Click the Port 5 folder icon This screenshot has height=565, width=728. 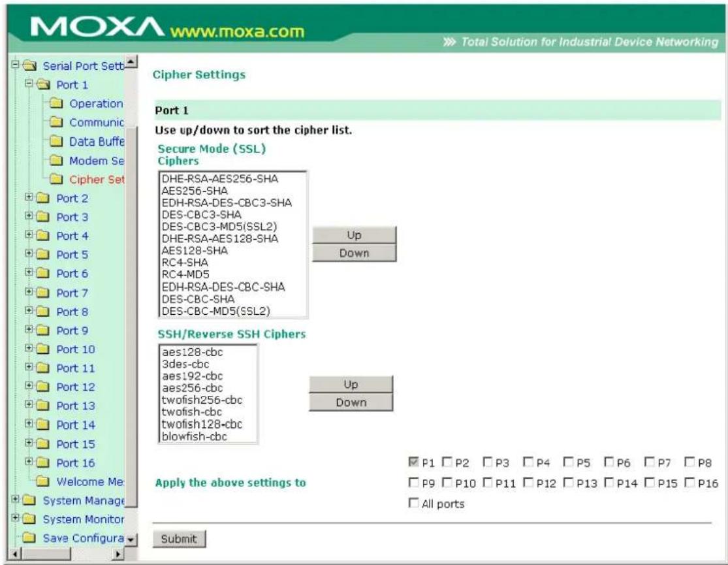tap(42, 255)
